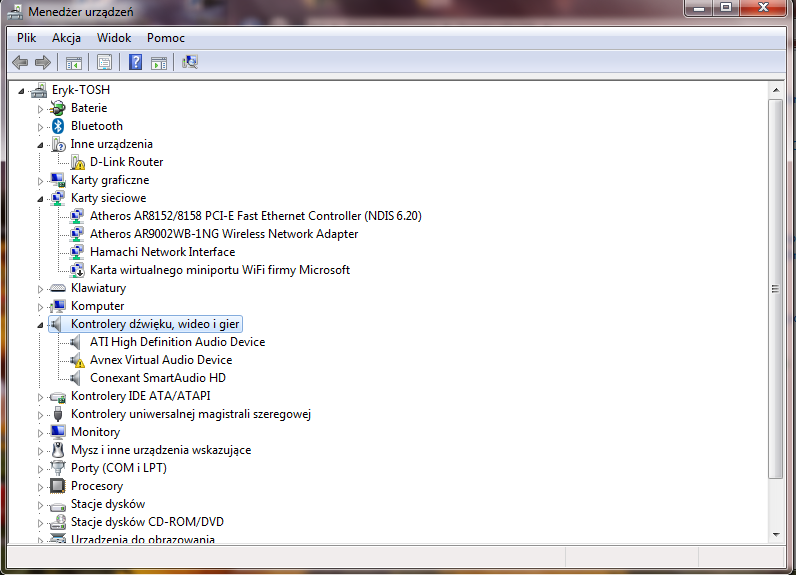Viewport: 796px width, 575px height.
Task: Click the Monitory monitor icon
Action: [x=58, y=432]
